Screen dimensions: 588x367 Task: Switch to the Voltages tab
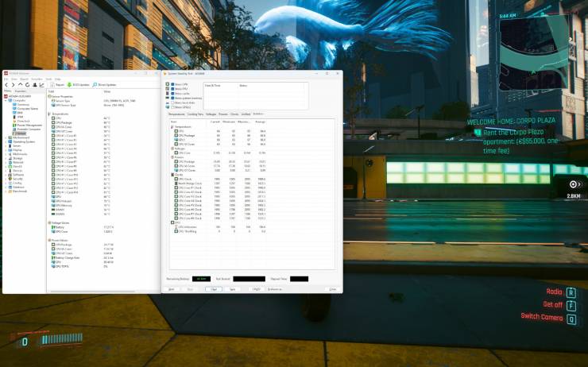[211, 114]
